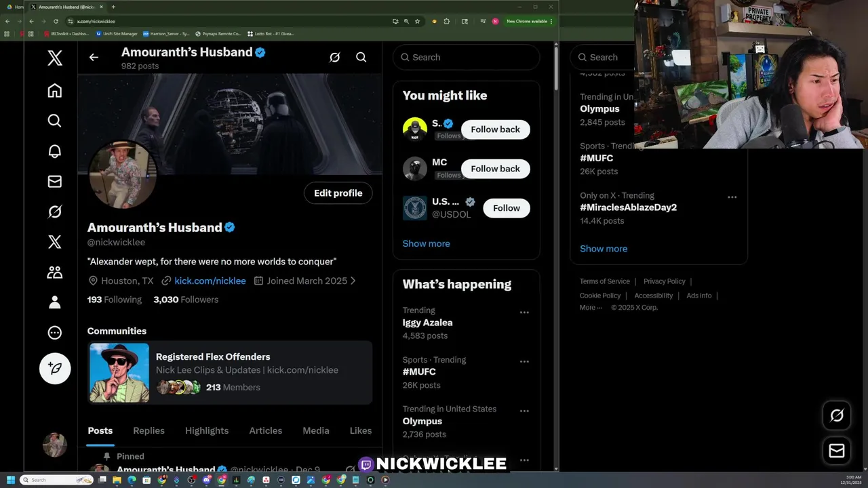
Task: Open Premium X icon in sidebar
Action: tap(55, 242)
